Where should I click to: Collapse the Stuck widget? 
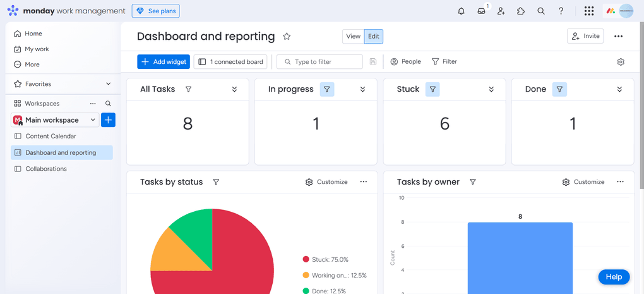click(x=491, y=89)
